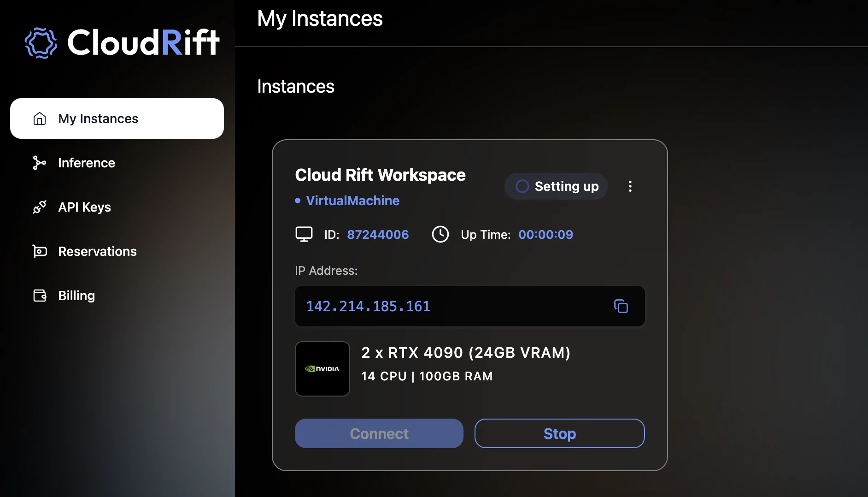The width and height of the screenshot is (868, 497).
Task: Click the clock icon beside Up Time
Action: click(x=440, y=234)
